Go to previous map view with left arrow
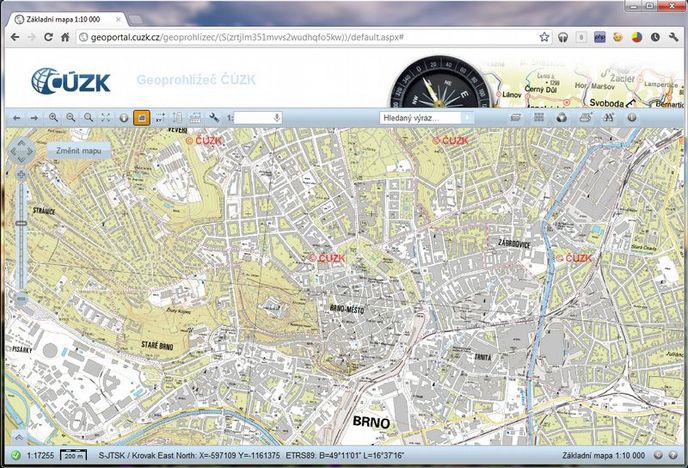 (17, 118)
